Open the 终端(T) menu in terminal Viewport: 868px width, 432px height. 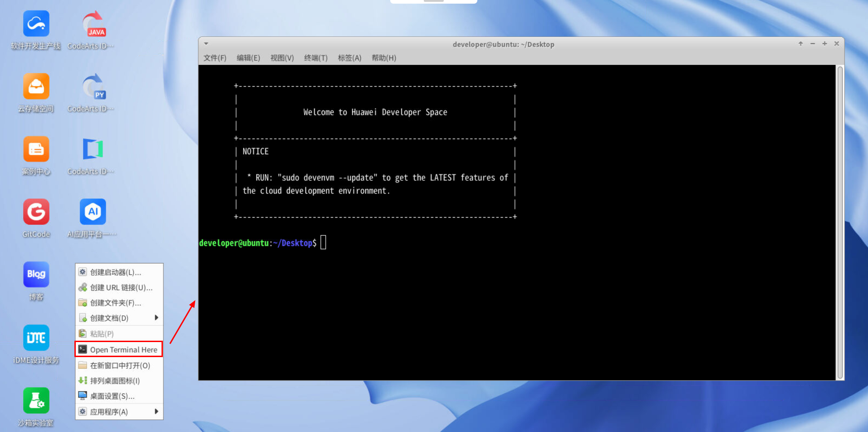tap(316, 58)
